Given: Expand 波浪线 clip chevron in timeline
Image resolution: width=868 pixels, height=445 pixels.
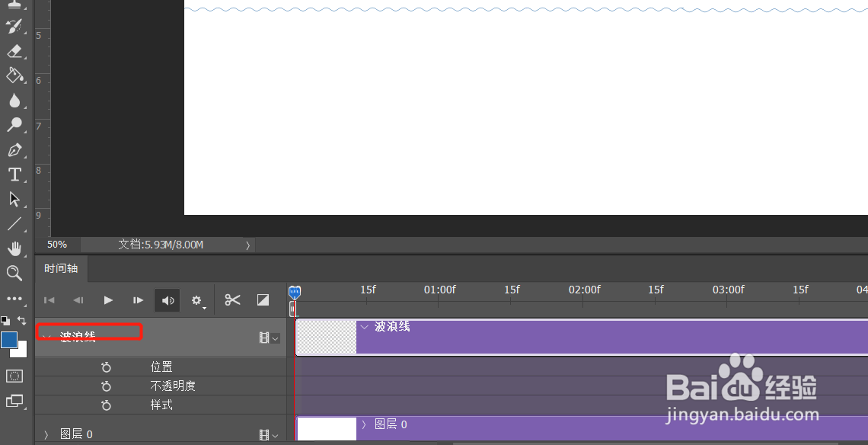Looking at the screenshot, I should [364, 327].
